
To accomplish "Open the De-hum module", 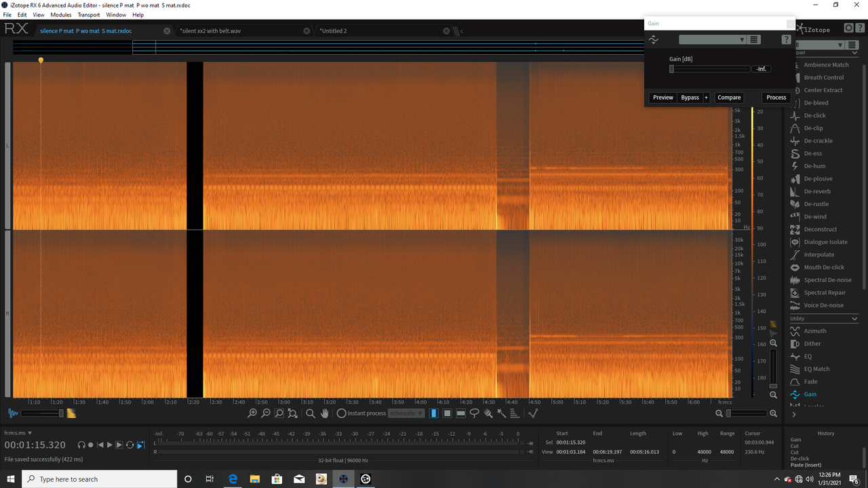I will point(814,166).
